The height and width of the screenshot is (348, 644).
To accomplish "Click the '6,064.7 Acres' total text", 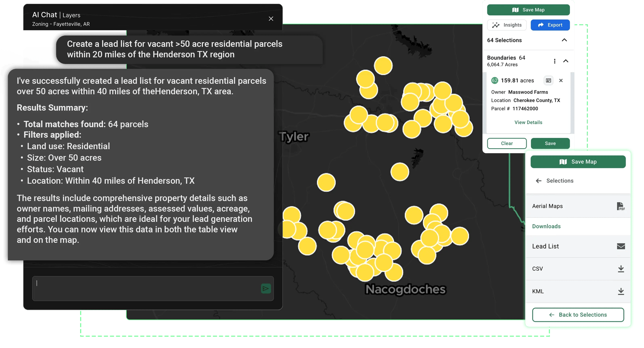I will (x=502, y=65).
